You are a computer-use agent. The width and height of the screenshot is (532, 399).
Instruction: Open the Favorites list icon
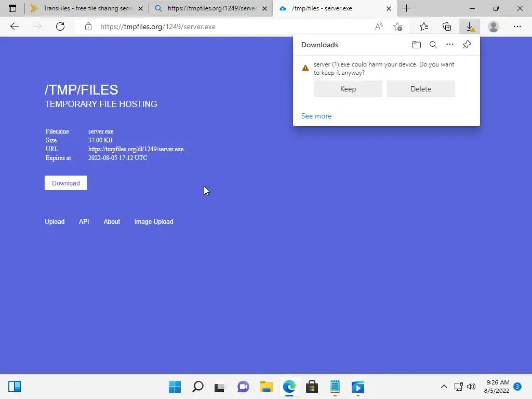(x=424, y=26)
